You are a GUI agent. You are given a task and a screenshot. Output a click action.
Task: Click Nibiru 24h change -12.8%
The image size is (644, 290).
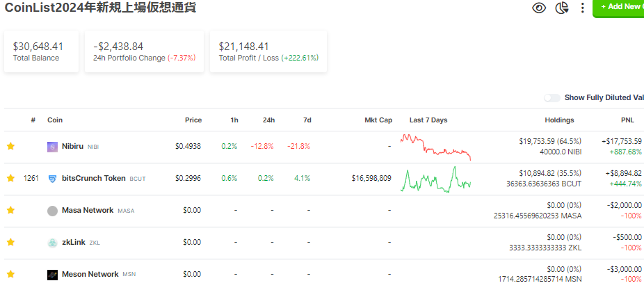[262, 146]
